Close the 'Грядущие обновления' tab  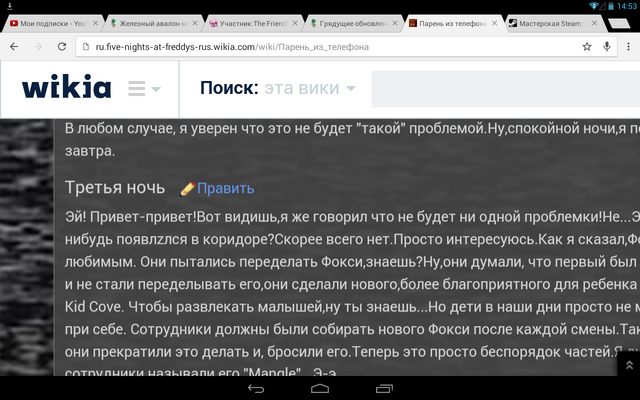coord(395,23)
